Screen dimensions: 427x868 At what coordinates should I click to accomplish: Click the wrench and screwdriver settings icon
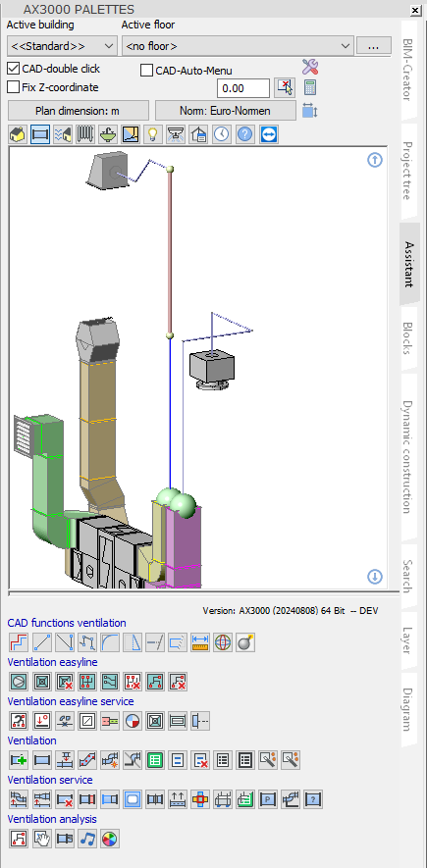pos(310,68)
